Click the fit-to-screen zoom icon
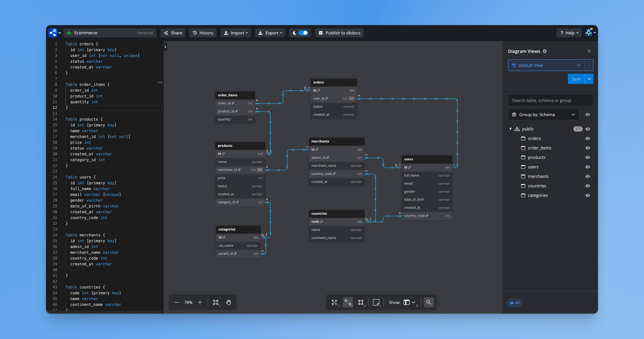The height and width of the screenshot is (339, 644). click(x=216, y=302)
